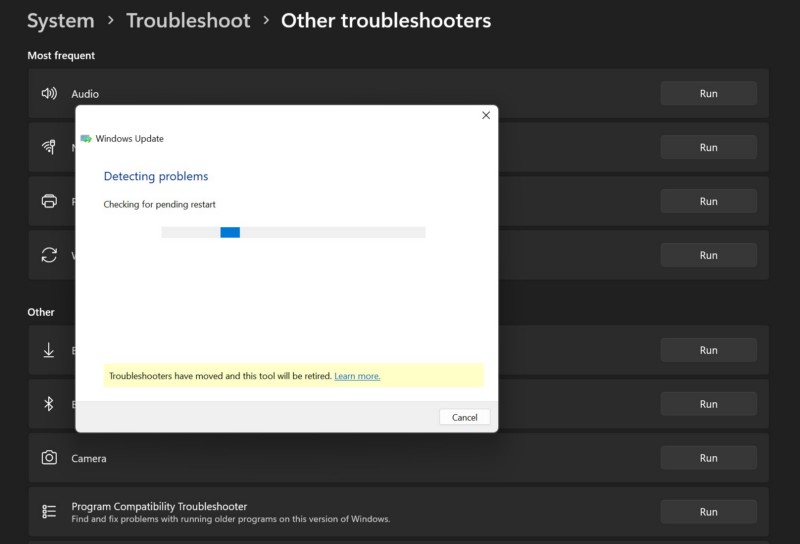The image size is (800, 544).
Task: Click the Audio row label
Action: [x=85, y=94]
